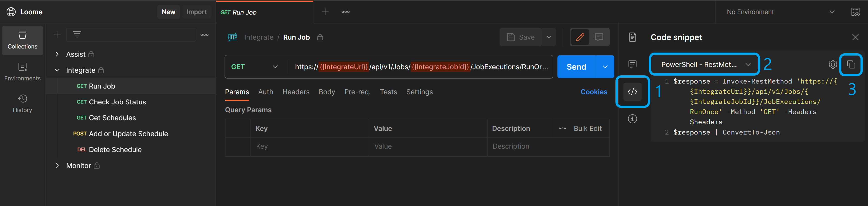Expand the Monitor collection

(57, 165)
